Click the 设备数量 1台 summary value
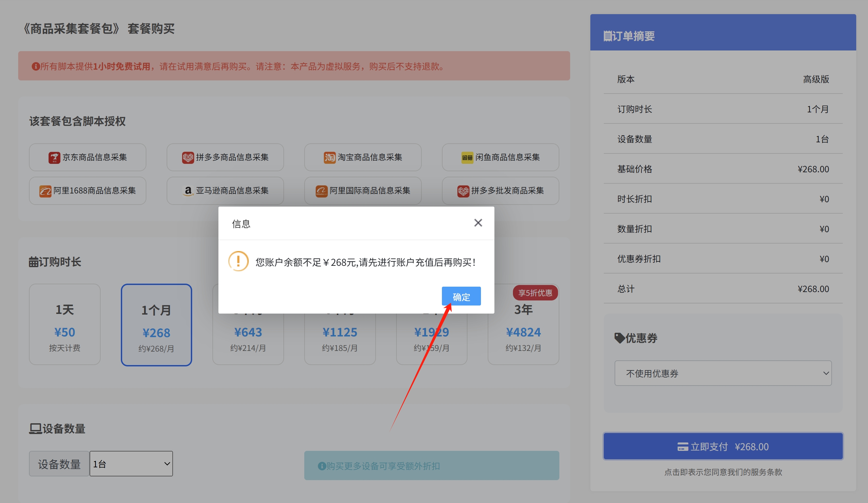Image resolution: width=868 pixels, height=503 pixels. pos(822,139)
